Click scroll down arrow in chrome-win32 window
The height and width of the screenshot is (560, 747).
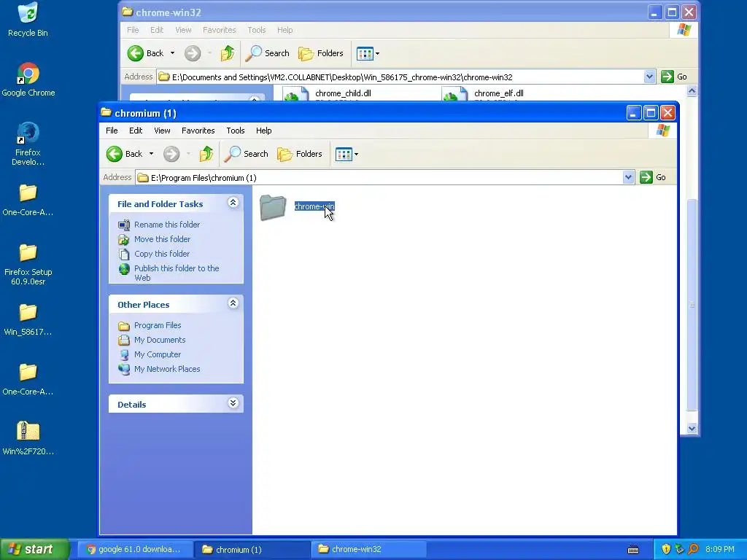[692, 429]
